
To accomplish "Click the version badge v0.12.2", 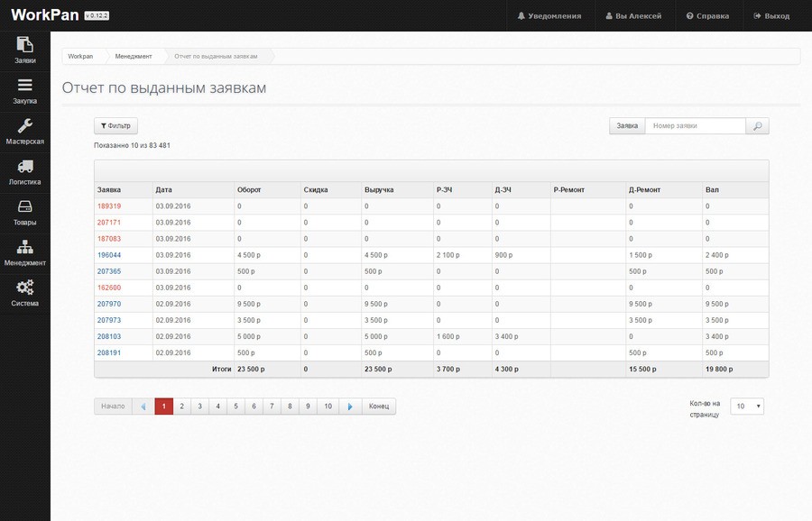I will (97, 16).
